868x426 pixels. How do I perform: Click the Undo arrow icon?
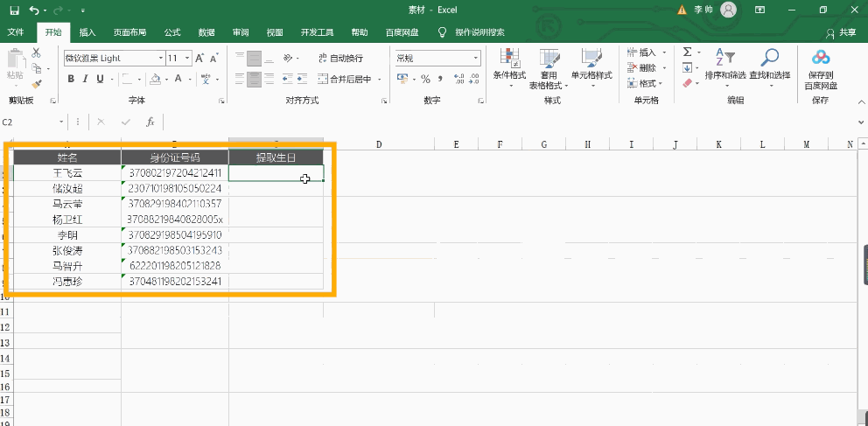tap(34, 10)
